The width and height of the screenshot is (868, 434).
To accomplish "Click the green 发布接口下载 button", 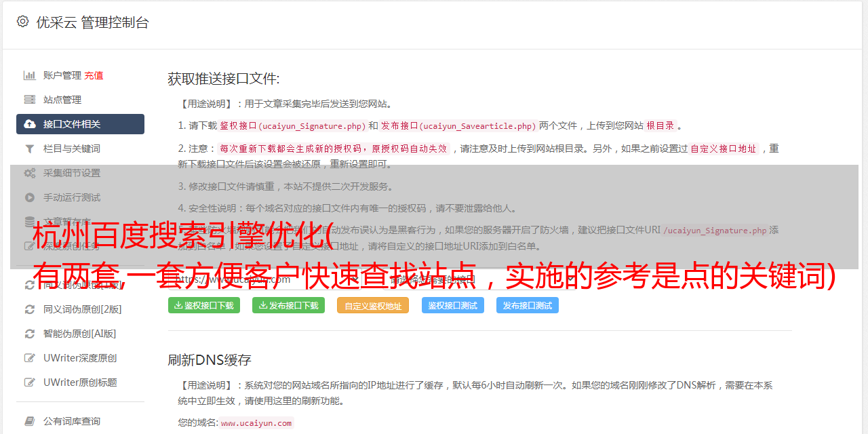I will point(288,305).
